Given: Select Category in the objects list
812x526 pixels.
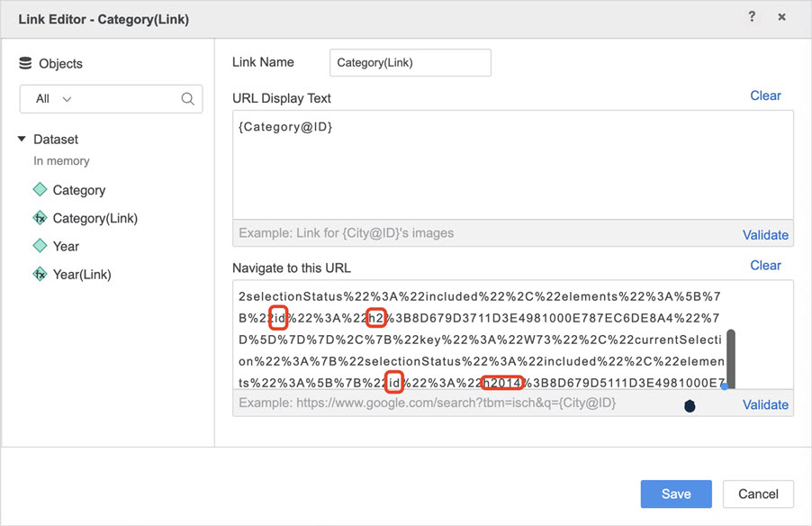Looking at the screenshot, I should [78, 190].
